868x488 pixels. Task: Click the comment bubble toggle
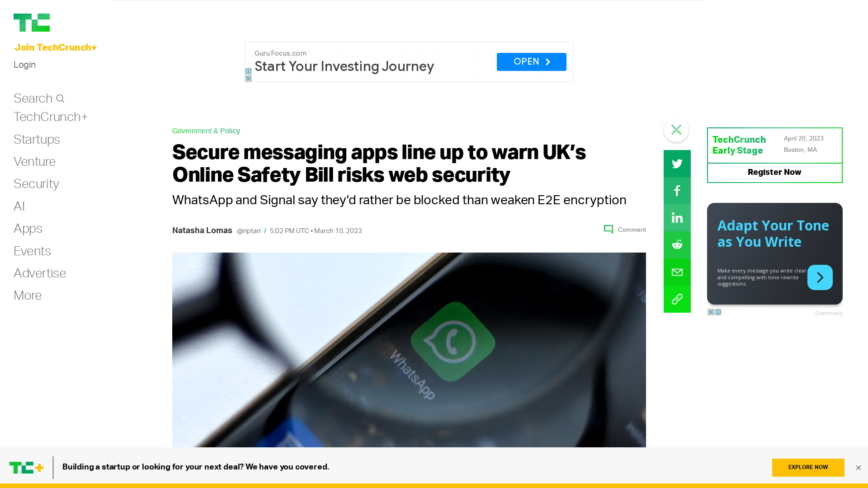608,230
